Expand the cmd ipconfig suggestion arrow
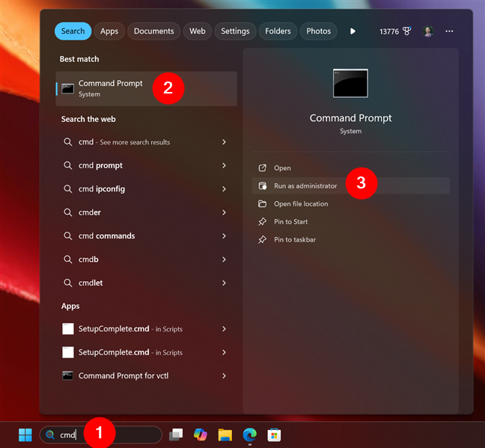485x448 pixels. click(x=224, y=189)
